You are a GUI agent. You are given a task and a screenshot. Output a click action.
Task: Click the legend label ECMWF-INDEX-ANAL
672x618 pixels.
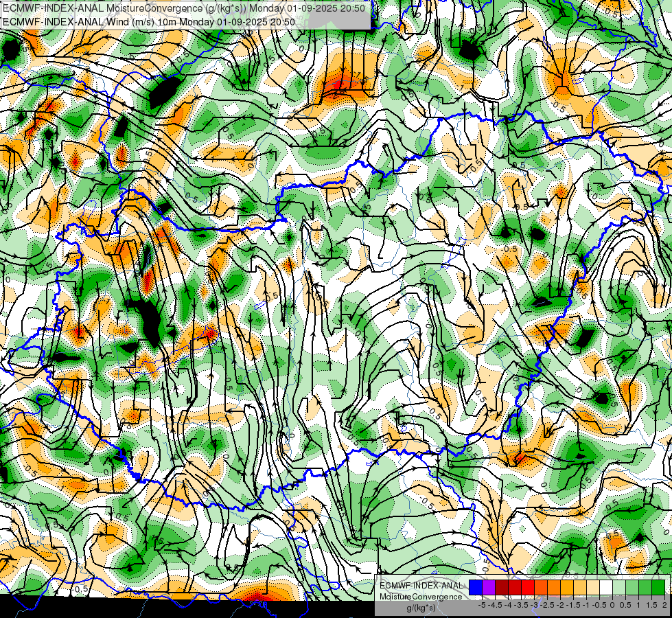(421, 586)
